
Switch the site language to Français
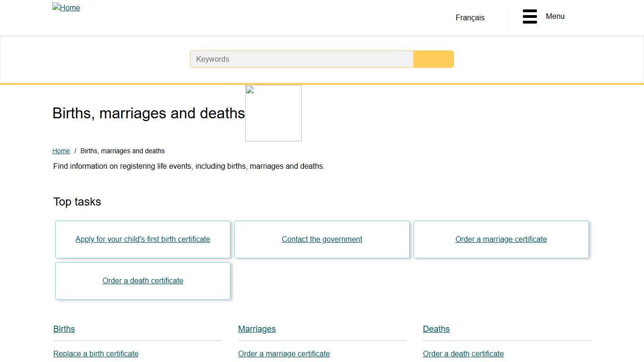[470, 17]
